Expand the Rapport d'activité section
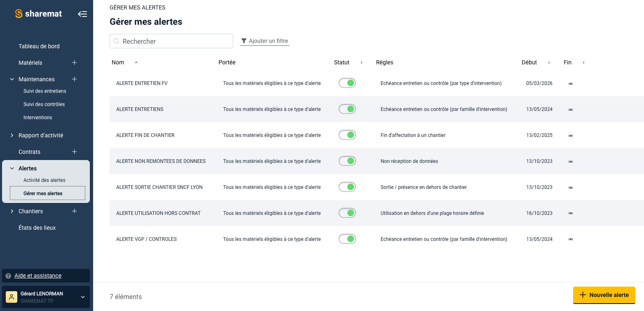644x311 pixels. 11,135
